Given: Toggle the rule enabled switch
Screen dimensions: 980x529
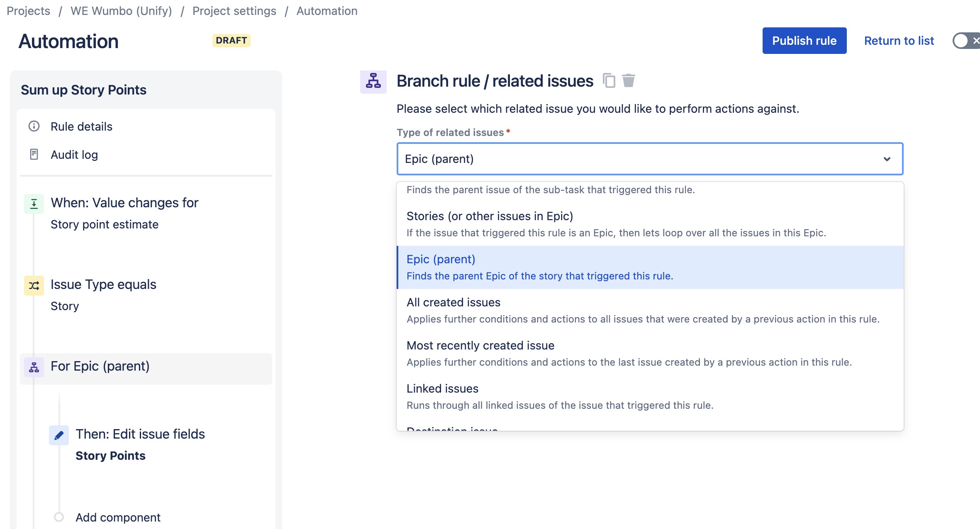Looking at the screenshot, I should [967, 41].
